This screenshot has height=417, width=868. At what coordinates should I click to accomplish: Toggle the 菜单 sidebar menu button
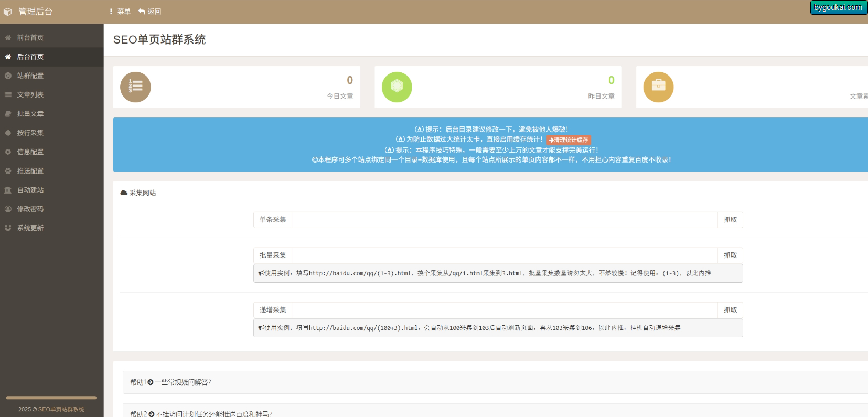point(120,12)
